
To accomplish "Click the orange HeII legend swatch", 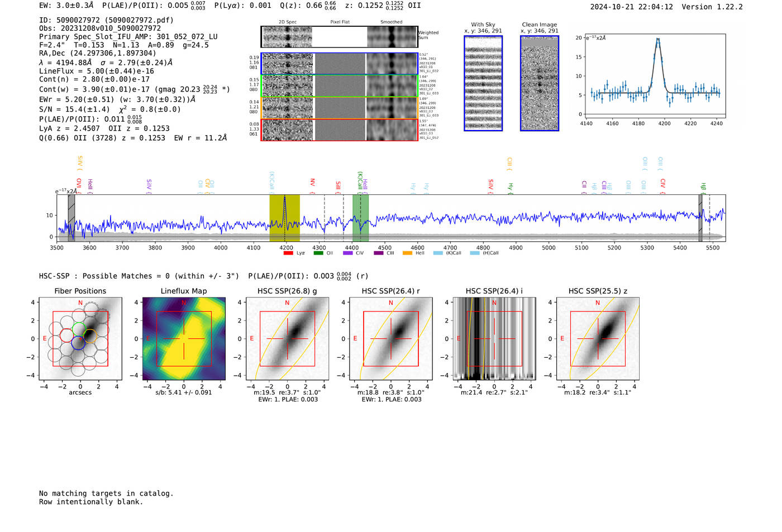I will pos(407,253).
